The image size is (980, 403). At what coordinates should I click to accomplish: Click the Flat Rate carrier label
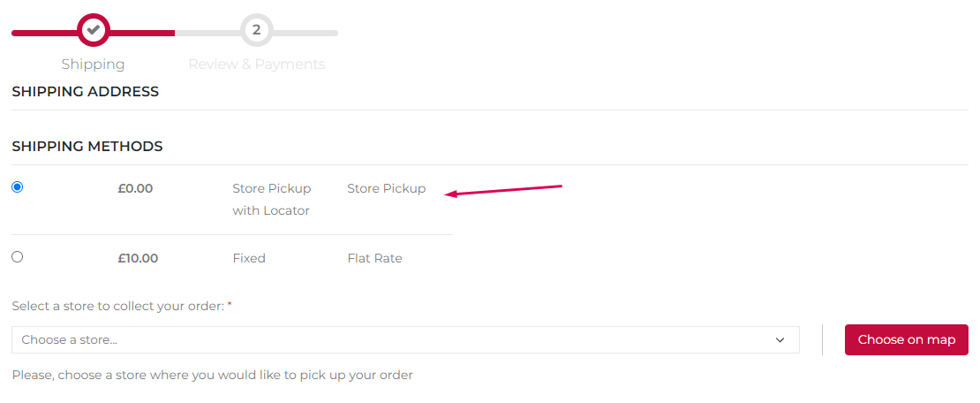(x=375, y=258)
